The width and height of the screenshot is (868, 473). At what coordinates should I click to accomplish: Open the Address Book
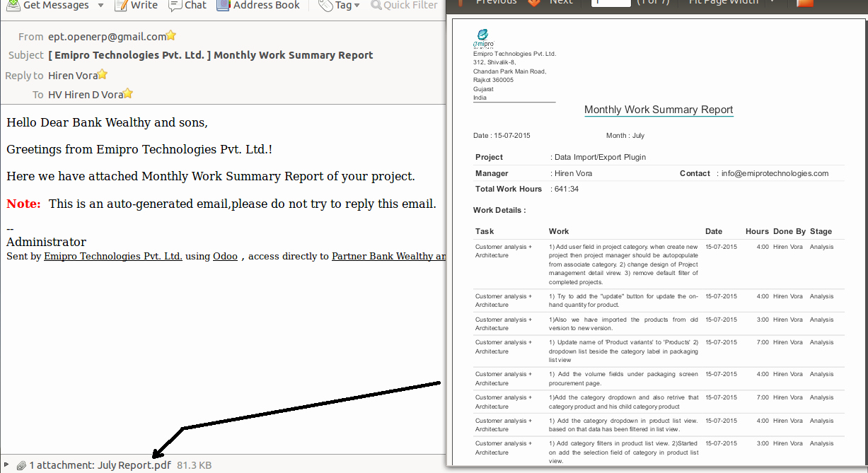point(258,5)
